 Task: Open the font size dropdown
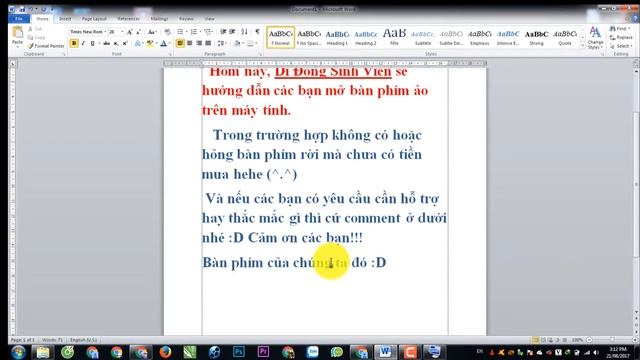[122, 32]
